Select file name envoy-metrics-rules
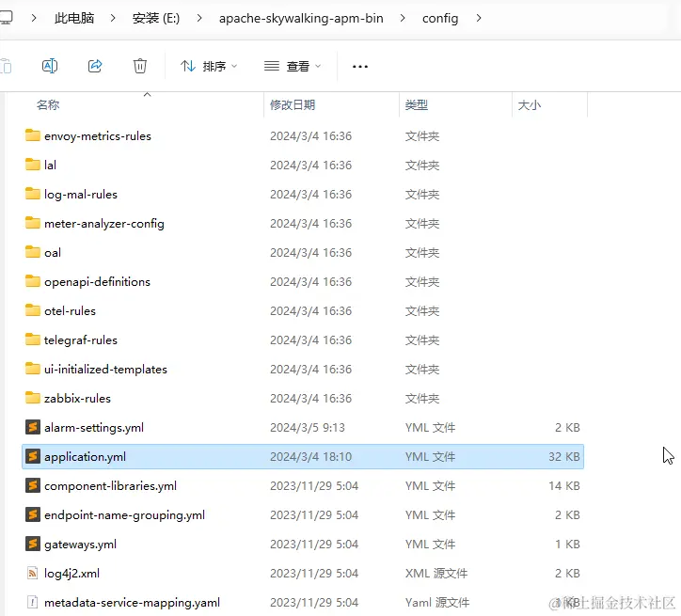The image size is (681, 616). pyautogui.click(x=98, y=136)
